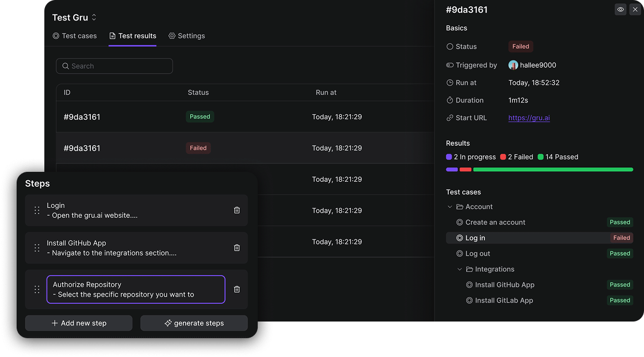
Task: Click the Search input field
Action: point(115,66)
